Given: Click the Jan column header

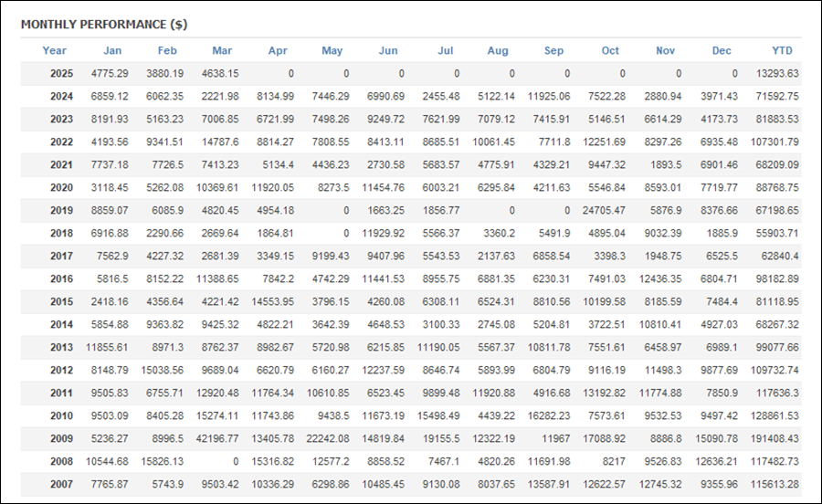Looking at the screenshot, I should [112, 50].
